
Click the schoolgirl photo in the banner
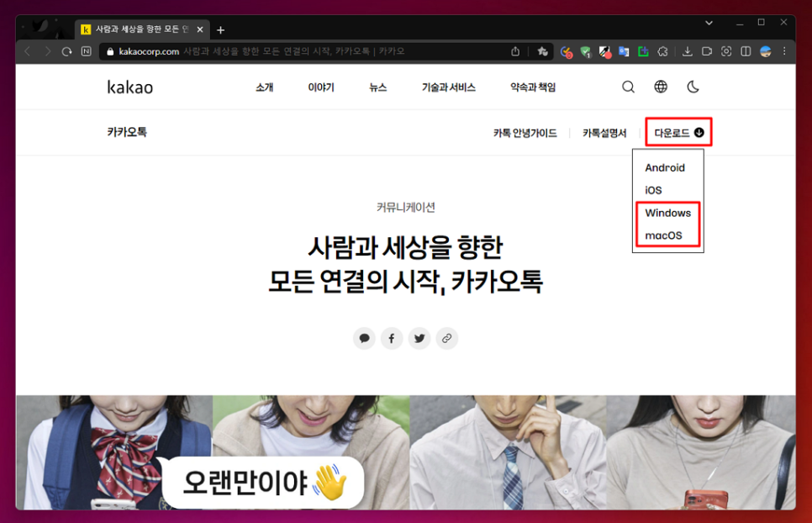[x=114, y=452]
